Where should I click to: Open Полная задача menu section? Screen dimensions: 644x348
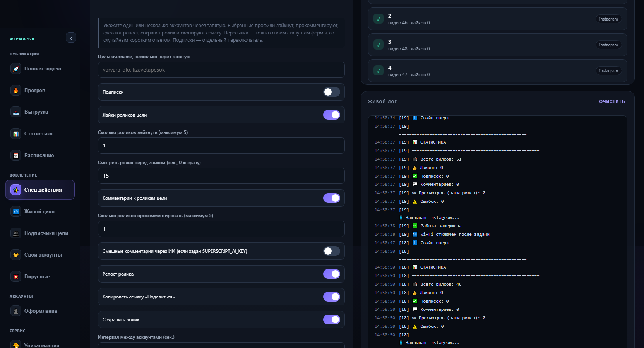pyautogui.click(x=40, y=69)
